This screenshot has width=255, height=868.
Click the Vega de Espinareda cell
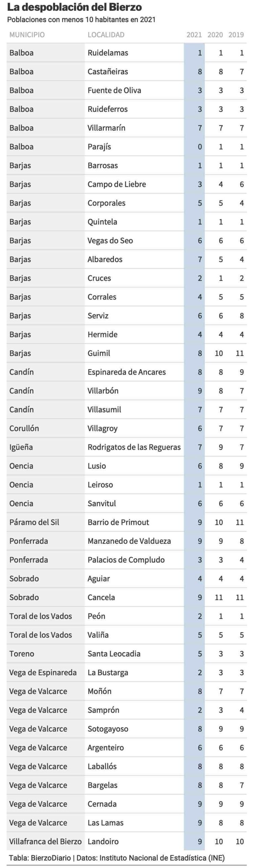coord(46,672)
